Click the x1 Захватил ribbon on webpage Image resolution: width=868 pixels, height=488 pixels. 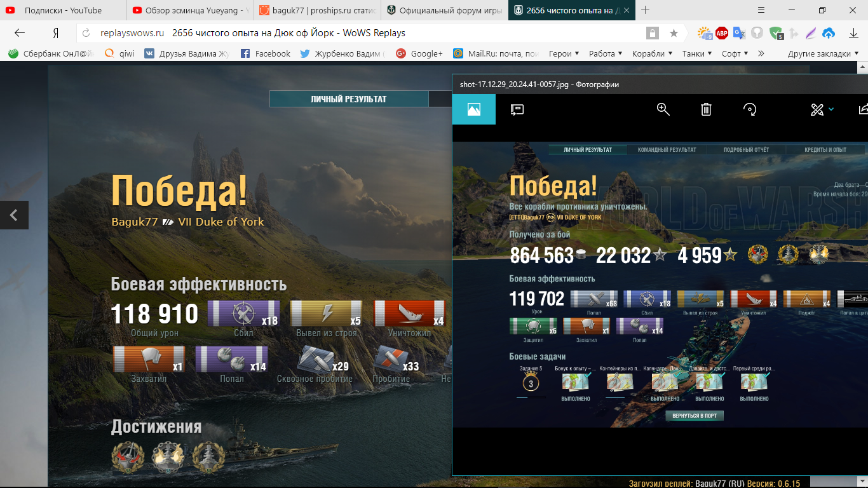click(149, 359)
